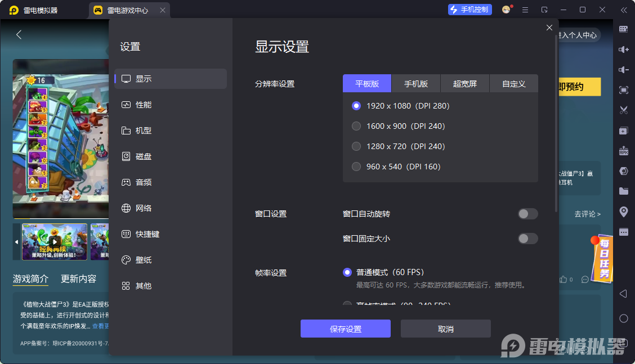
Task: Toggle 窗口固定大小 switch
Action: click(x=527, y=239)
